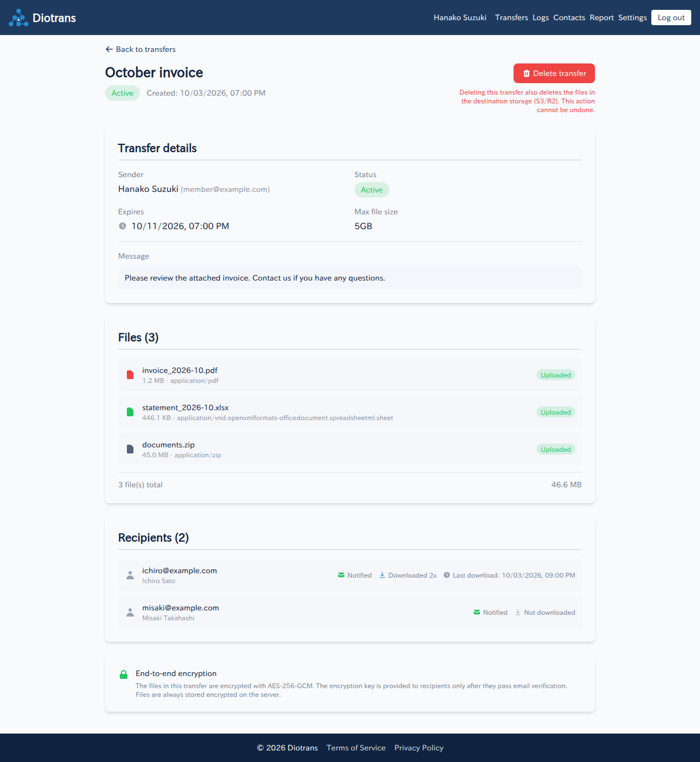700x762 pixels.
Task: Click the Uploaded badge for documents.zip
Action: click(x=556, y=449)
